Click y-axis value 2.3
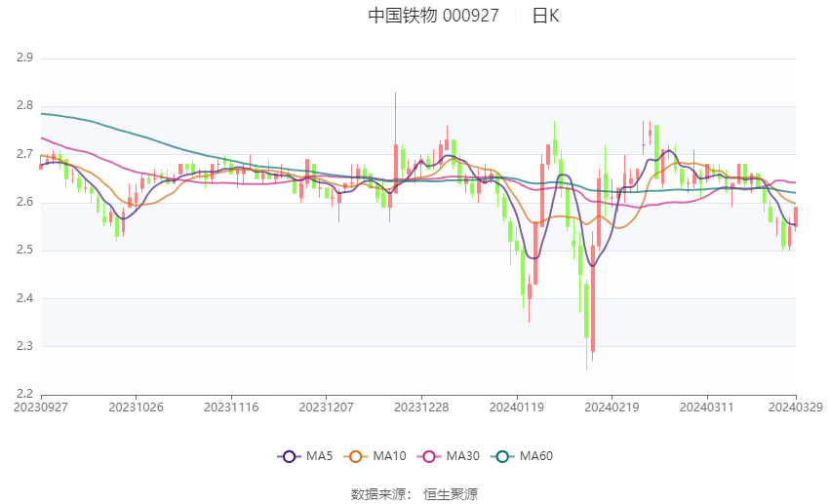Screen dimensions: 829x504 24,346
